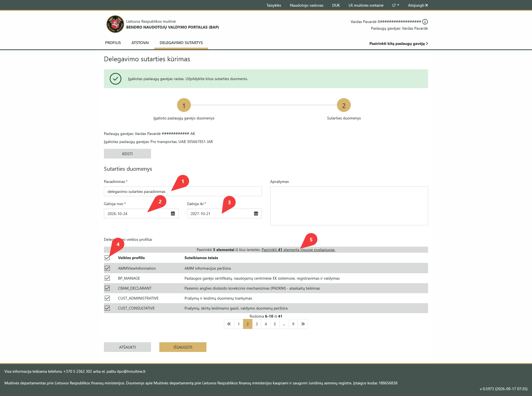Viewport: 532px width, 396px height.
Task: Focus the Galioja iki date field
Action: tap(224, 214)
